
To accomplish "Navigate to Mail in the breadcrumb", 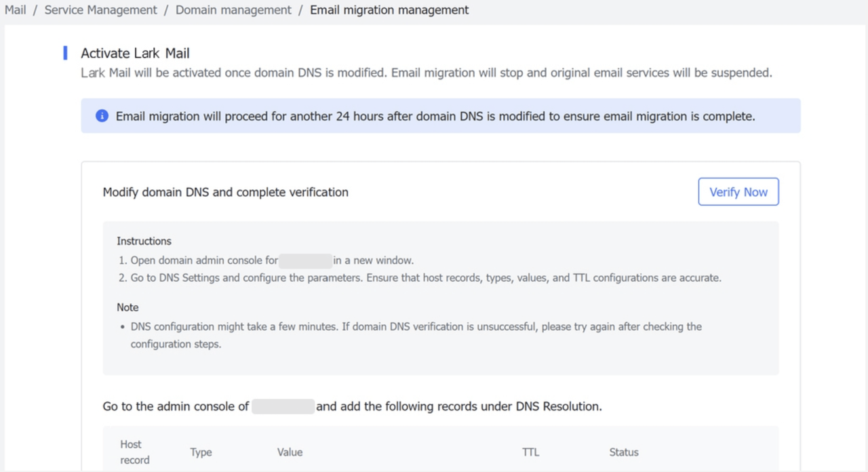I will coord(15,9).
